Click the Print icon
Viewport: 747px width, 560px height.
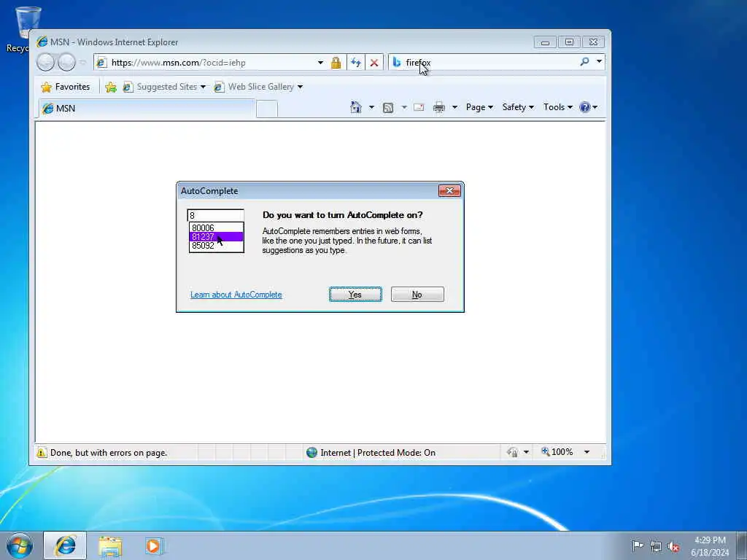click(438, 108)
